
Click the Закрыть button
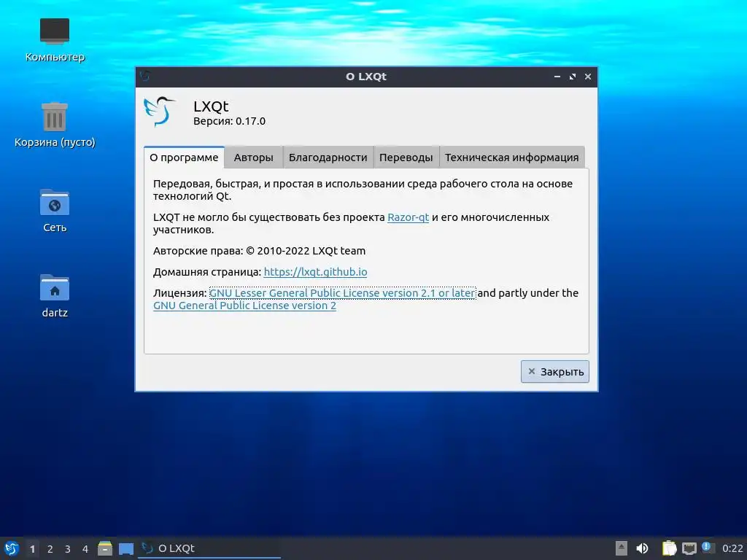[555, 371]
